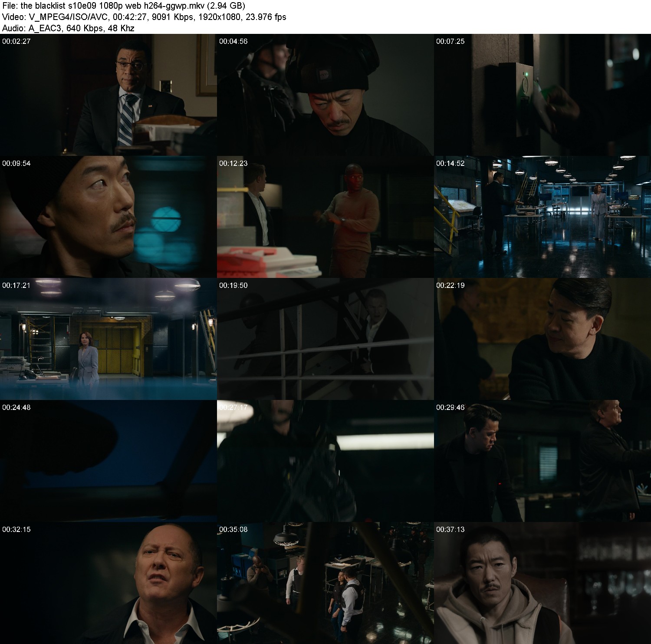Select the thumbnail stamped 00:02:27
This screenshot has width=651, height=644.
coord(108,95)
